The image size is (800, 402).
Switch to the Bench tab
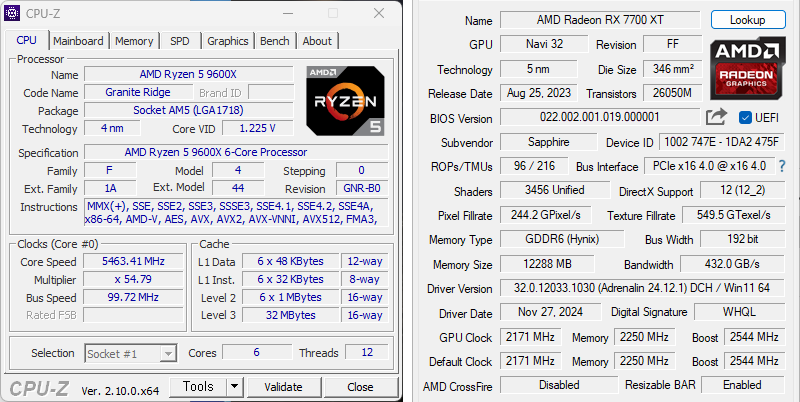[274, 41]
